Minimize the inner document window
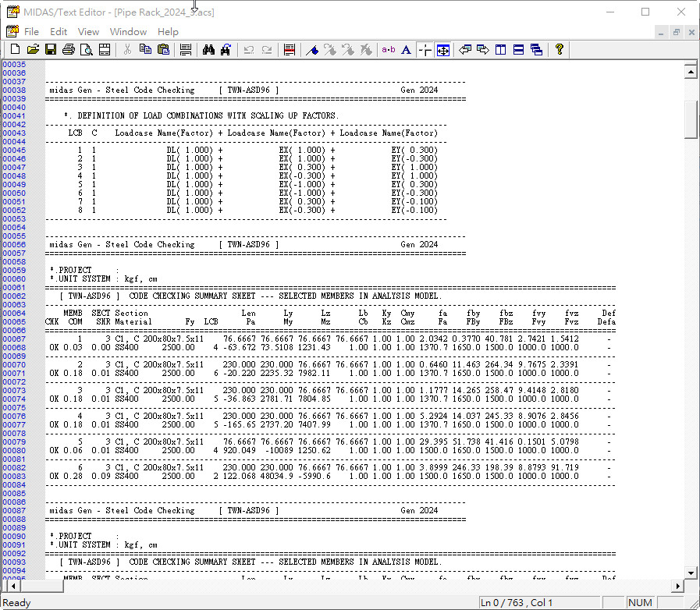Viewport: 700px width, 610px height. coord(661,32)
